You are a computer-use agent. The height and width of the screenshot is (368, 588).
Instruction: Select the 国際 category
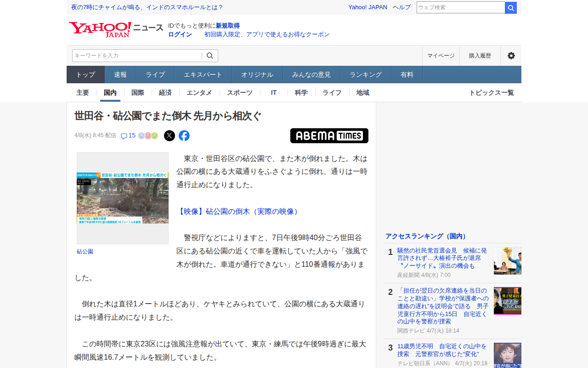tap(138, 92)
